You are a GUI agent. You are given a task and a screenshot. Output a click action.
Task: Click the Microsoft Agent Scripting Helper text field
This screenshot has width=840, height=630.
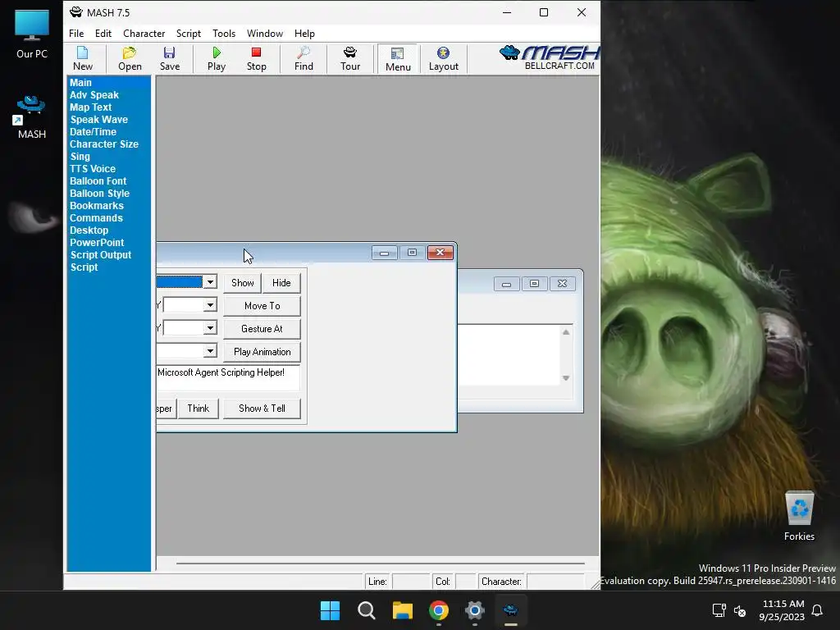228,377
